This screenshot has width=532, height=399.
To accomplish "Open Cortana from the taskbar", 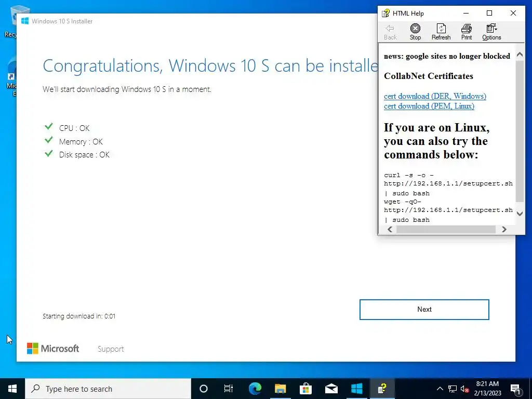I will pyautogui.click(x=203, y=389).
